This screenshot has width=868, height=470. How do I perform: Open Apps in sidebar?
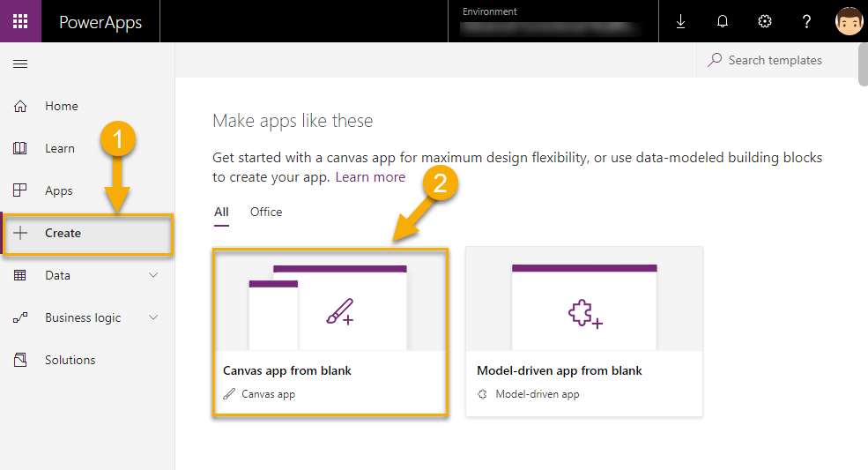[x=59, y=191]
